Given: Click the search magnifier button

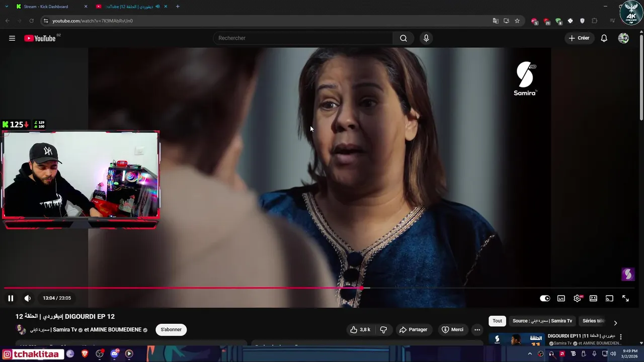Looking at the screenshot, I should point(404,38).
